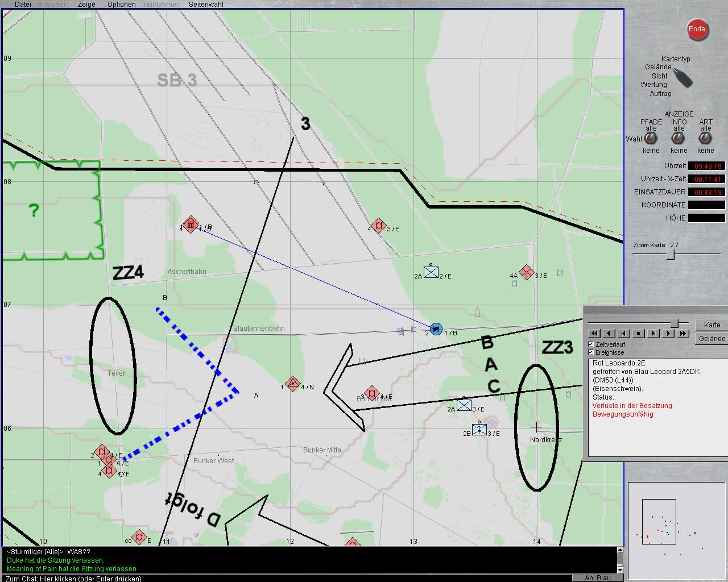Select blue unit 1/B on map
This screenshot has height=582, width=728.
coord(436,329)
